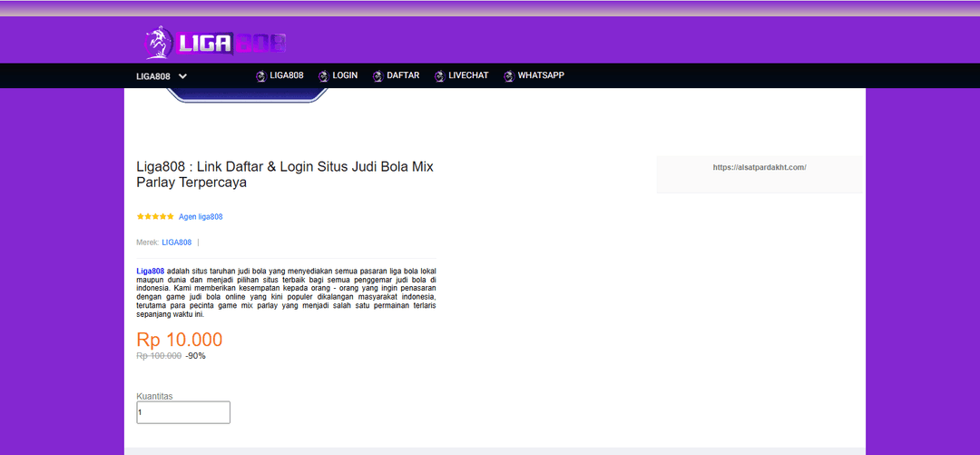The image size is (980, 455).
Task: Click the five-star rating
Action: click(x=155, y=217)
